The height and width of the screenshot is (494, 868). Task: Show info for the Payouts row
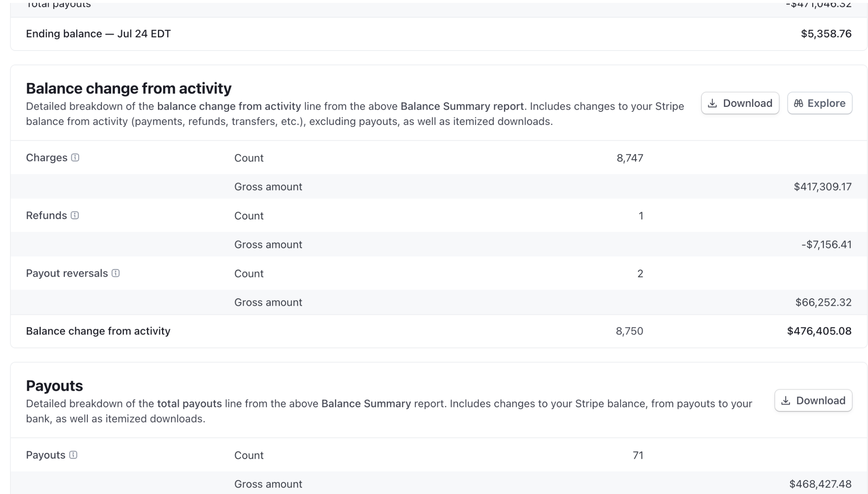pyautogui.click(x=73, y=455)
